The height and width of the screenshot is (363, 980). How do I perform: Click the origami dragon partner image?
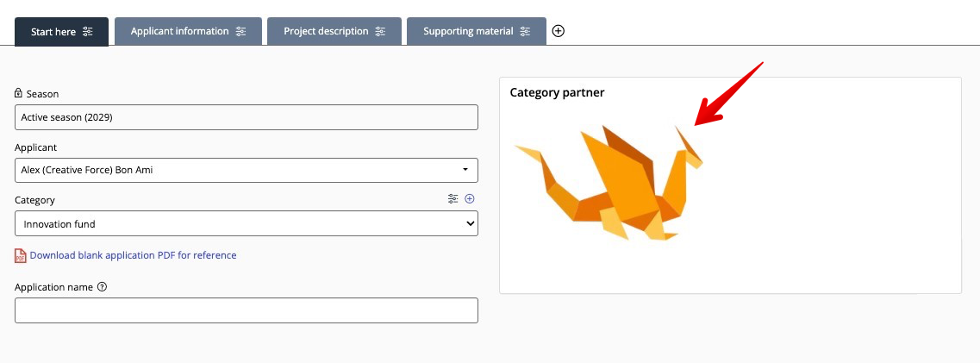coord(609,183)
